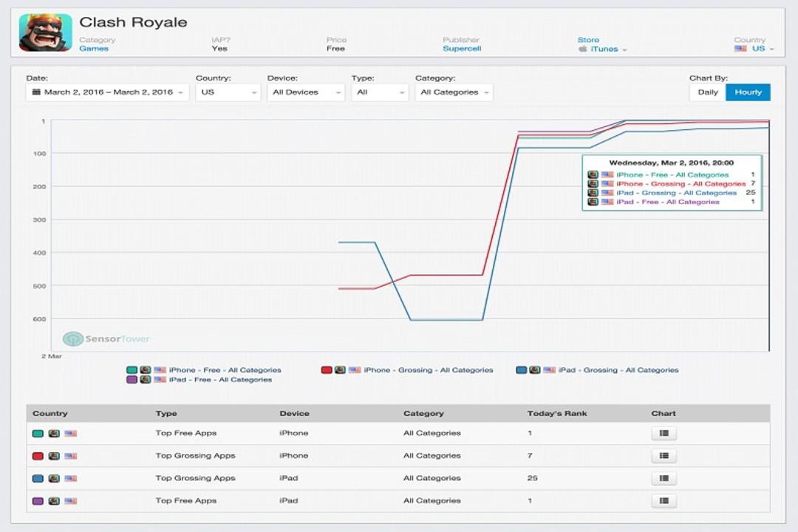Click the calendar icon in date field

click(x=36, y=92)
